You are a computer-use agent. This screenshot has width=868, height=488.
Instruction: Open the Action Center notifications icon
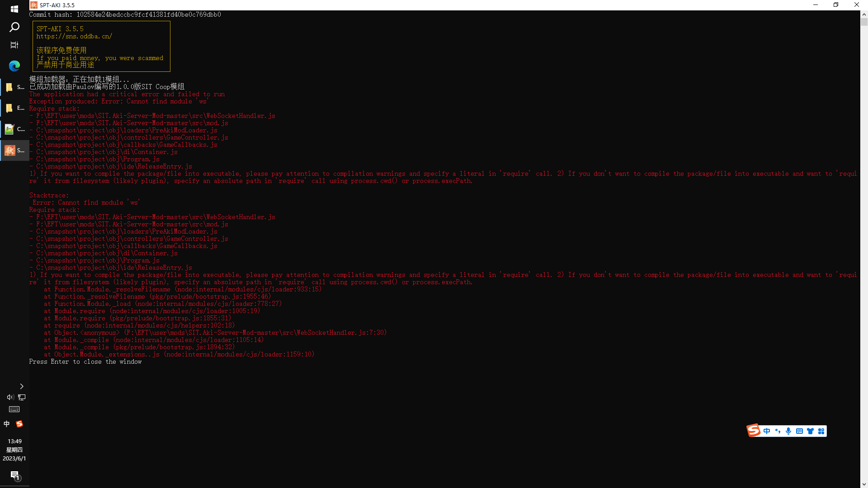[x=14, y=475]
